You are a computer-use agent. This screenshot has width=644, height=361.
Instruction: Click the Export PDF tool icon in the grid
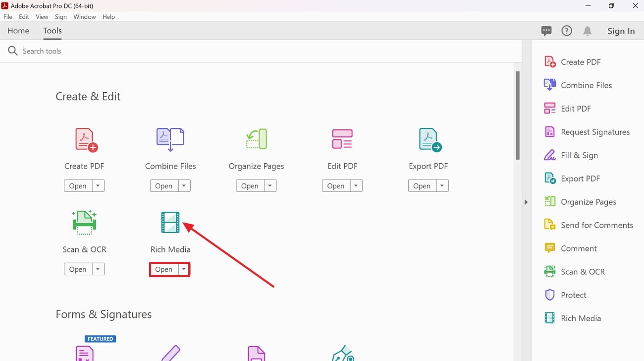[x=429, y=140]
